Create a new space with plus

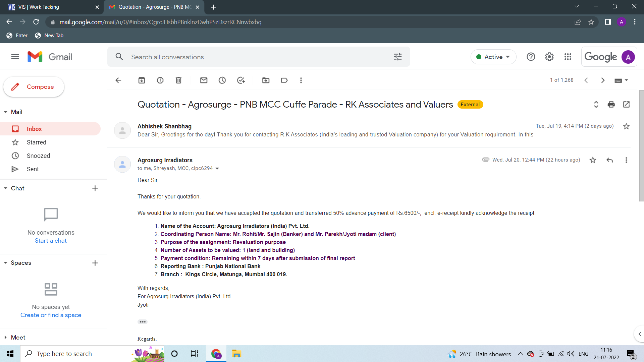coord(95,263)
